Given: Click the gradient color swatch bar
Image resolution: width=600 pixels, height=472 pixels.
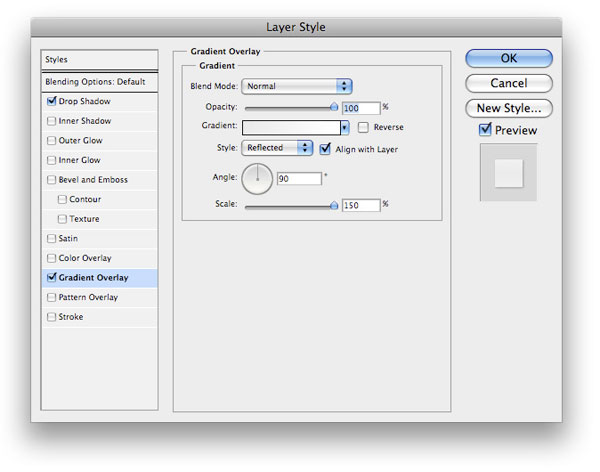Looking at the screenshot, I should click(x=291, y=128).
